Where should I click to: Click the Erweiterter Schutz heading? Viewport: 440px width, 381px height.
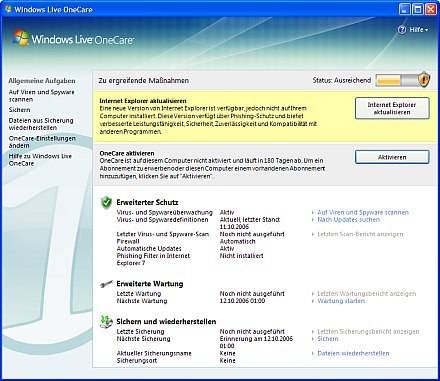(x=147, y=202)
